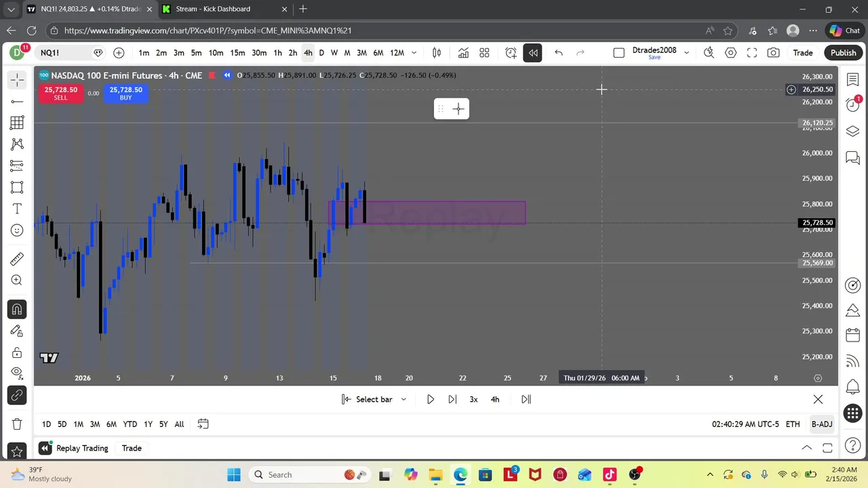Select the 1h timeframe
The width and height of the screenshot is (868, 488).
point(277,53)
